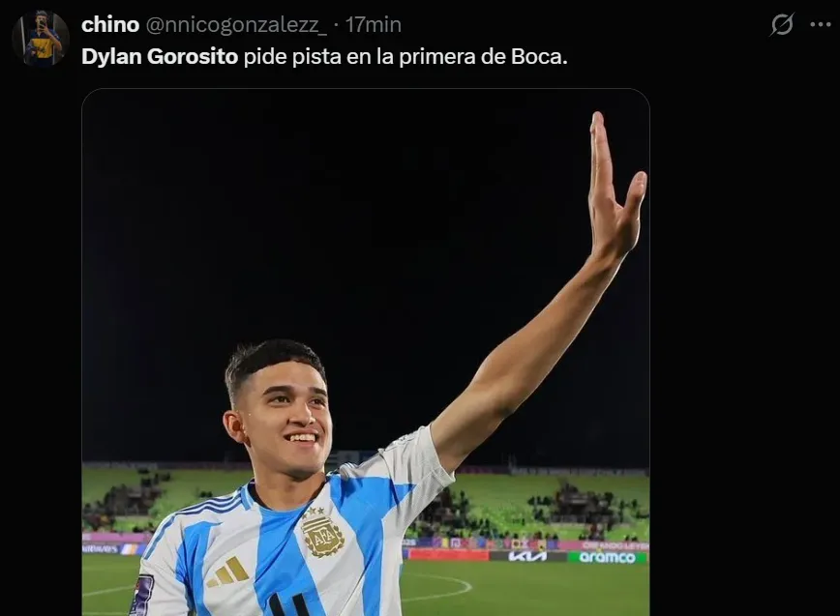
Task: Click the word "Boca." in the tweet
Action: [x=539, y=56]
